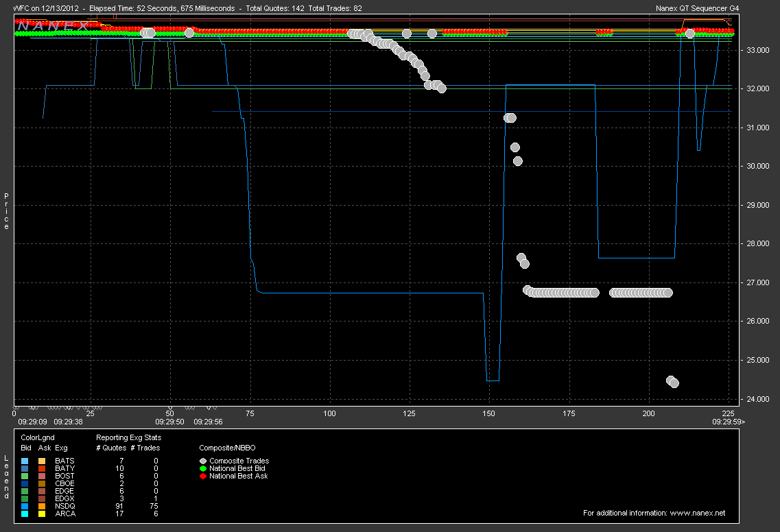
Task: Click the 28.000 price axis label
Action: tap(757, 243)
